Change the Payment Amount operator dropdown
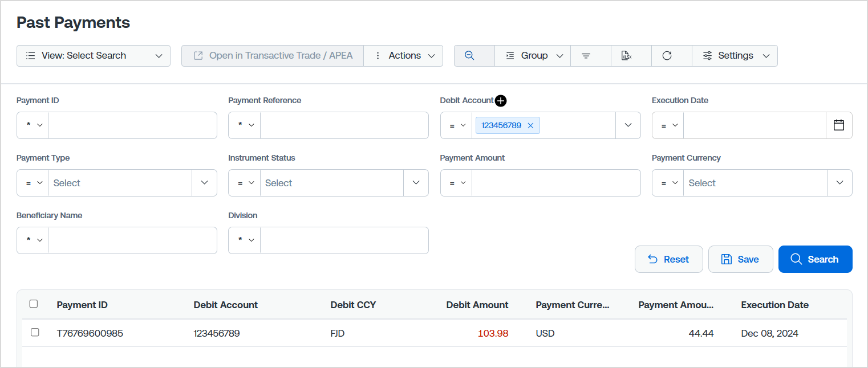 coord(456,183)
